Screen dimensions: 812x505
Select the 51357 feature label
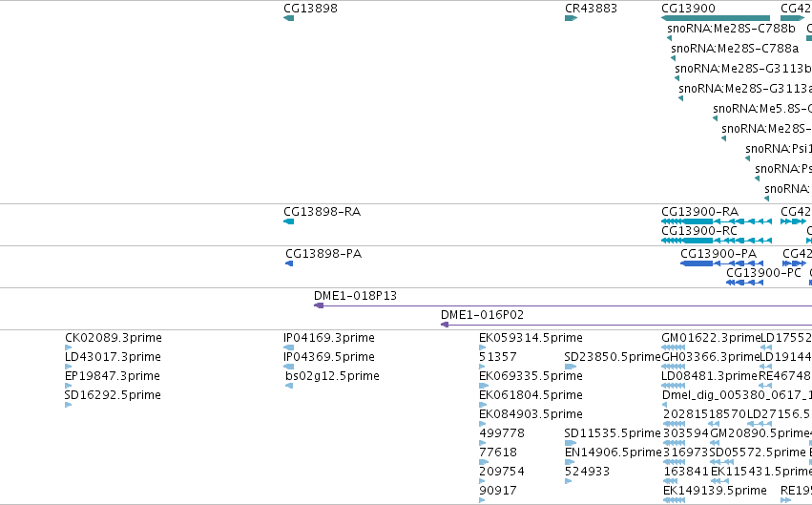click(498, 357)
